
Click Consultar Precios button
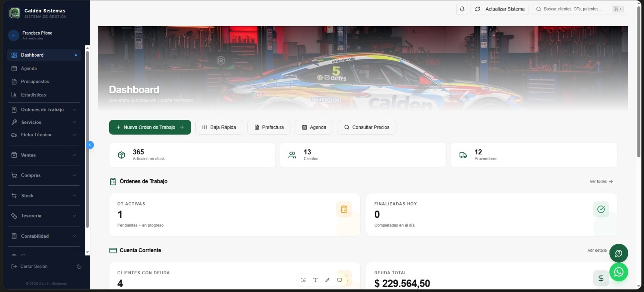367,127
